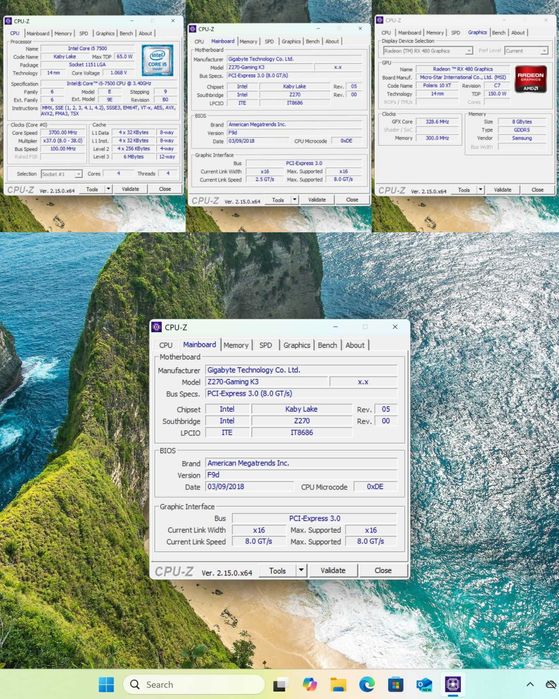This screenshot has height=699, width=559.
Task: Click the CPU-Z title icon in the 8.0 GT/s link speed Mainboard window
Action: pos(156,327)
